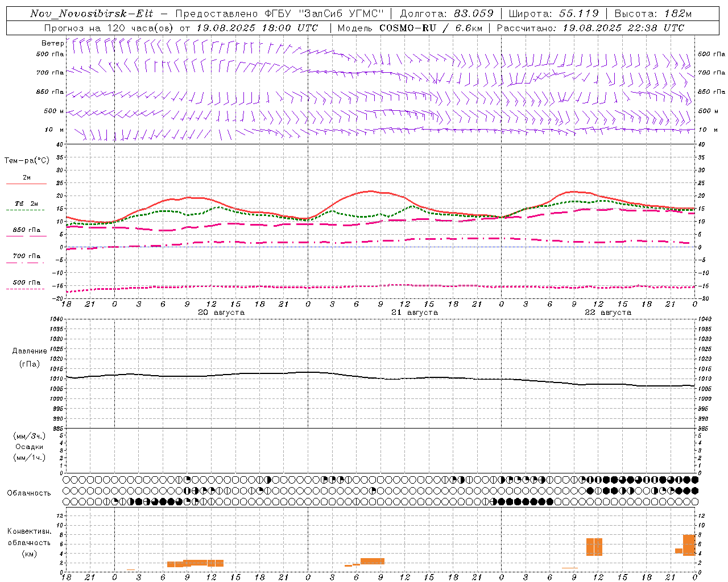Click the 20 августа date label
Viewport: 728px width, 582px height.
pos(221,313)
